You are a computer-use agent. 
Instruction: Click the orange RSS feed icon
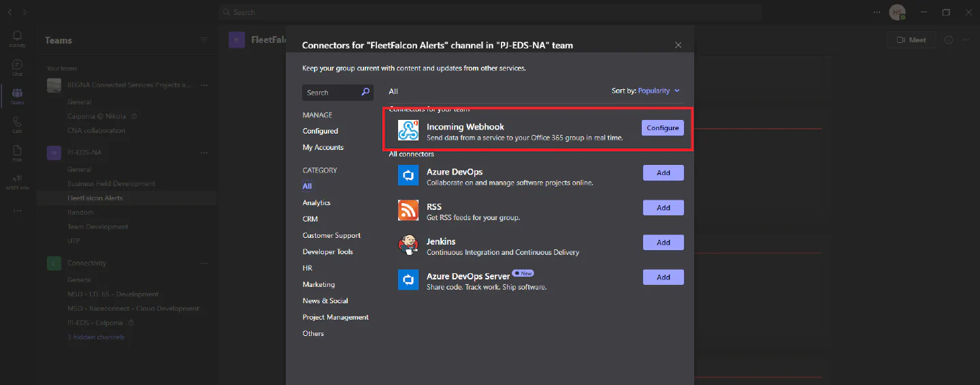[408, 210]
